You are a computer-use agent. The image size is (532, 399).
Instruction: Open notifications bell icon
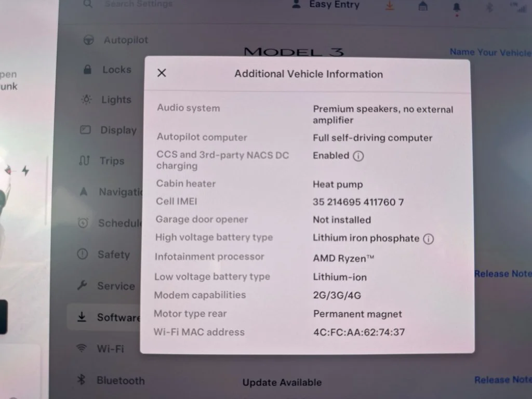(x=457, y=7)
